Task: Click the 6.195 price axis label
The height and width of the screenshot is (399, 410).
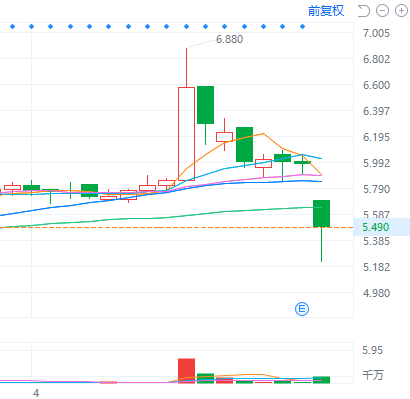Action: coord(376,137)
